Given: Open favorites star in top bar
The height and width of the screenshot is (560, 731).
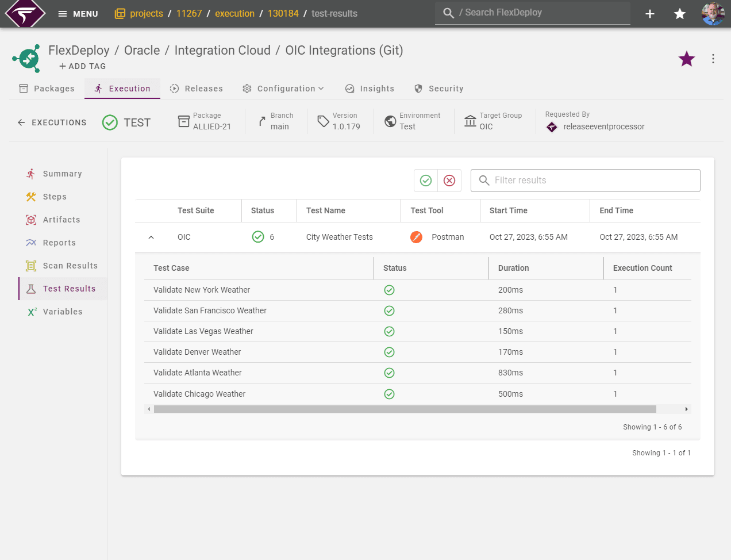Looking at the screenshot, I should 680,14.
